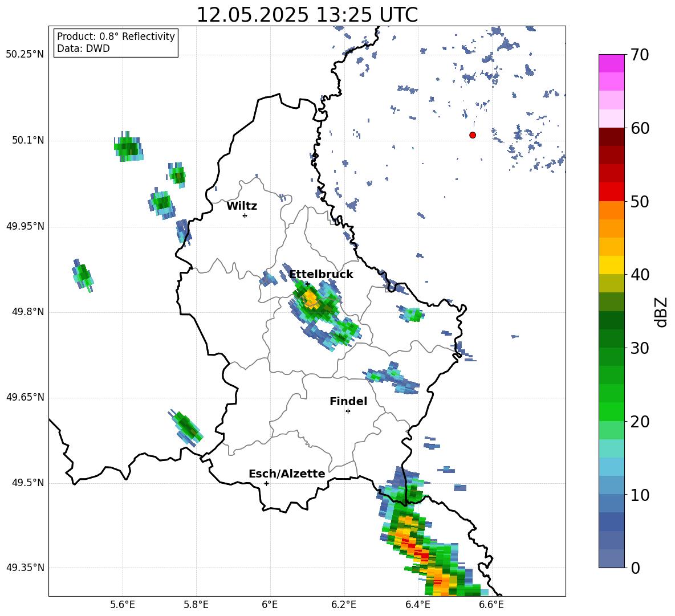The image size is (675, 616).
Task: Click the "49.95°N" latitude label
Action: click(25, 226)
